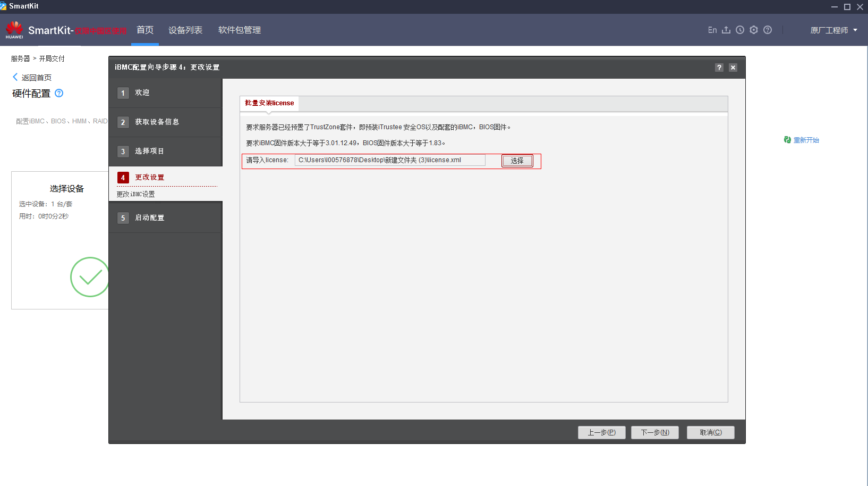
Task: Click the TrustZone requirement text line
Action: click(x=378, y=127)
